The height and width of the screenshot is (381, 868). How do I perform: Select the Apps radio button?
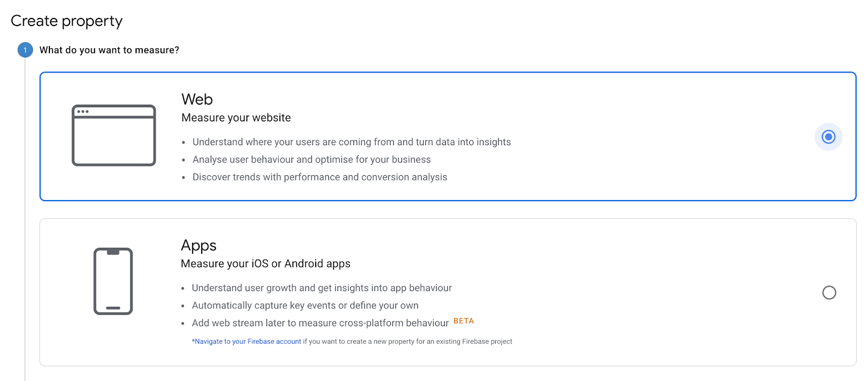pyautogui.click(x=829, y=293)
